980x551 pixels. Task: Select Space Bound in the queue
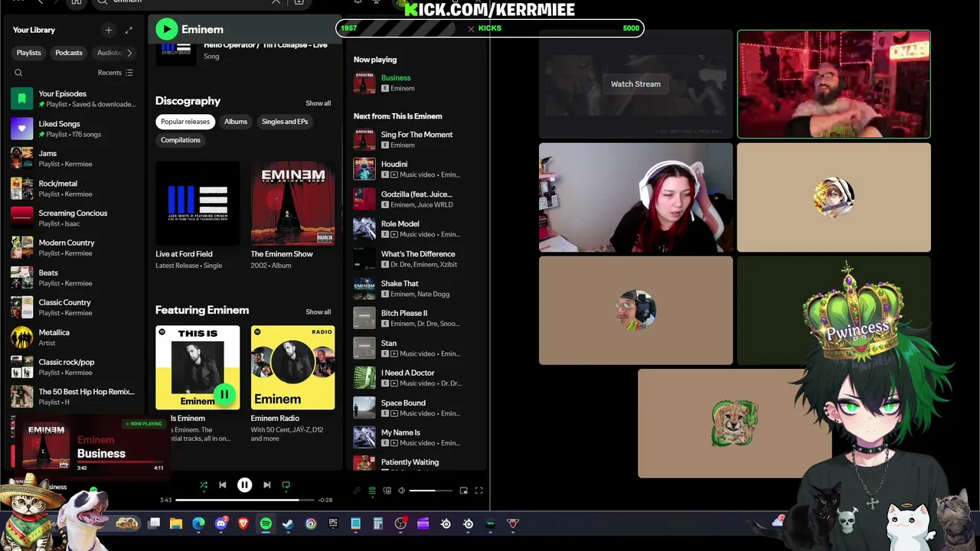(x=417, y=408)
